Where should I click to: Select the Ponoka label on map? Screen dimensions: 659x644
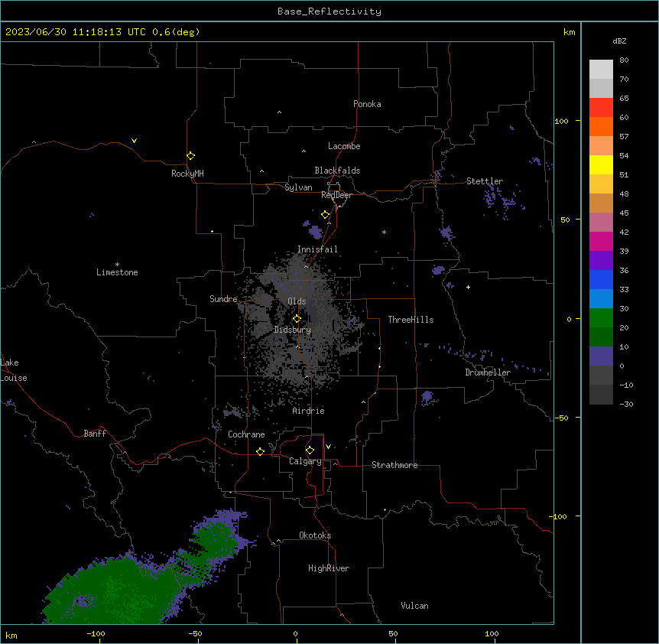tap(367, 104)
